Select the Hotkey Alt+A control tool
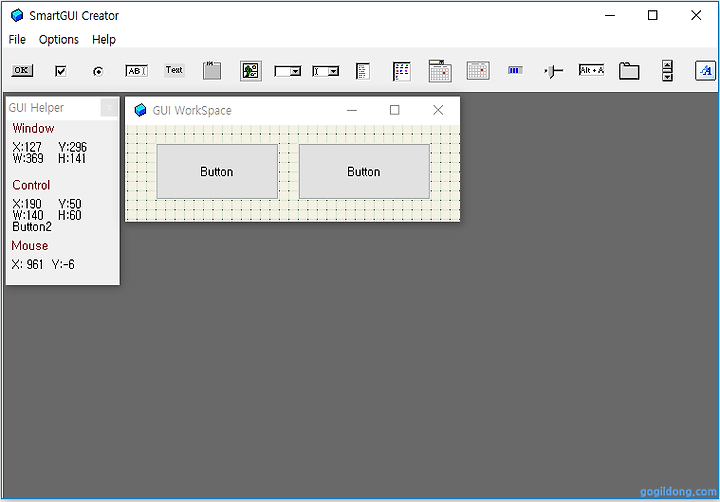This screenshot has height=502, width=720. (x=591, y=70)
